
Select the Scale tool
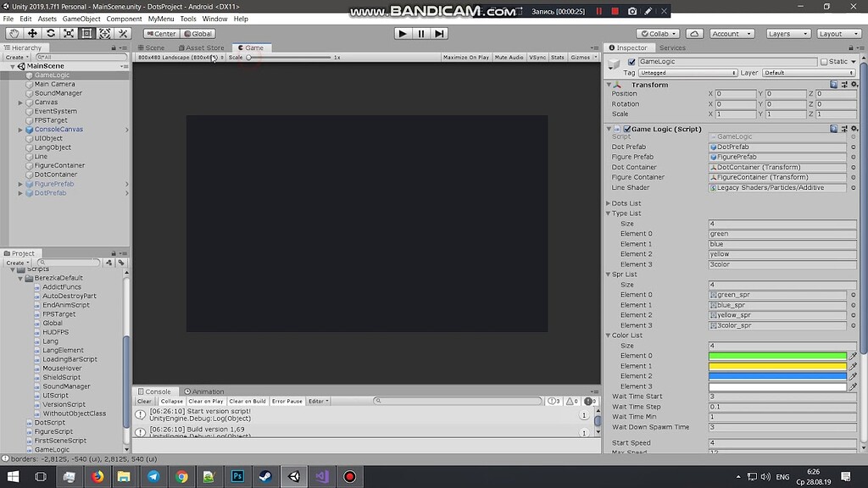click(x=69, y=33)
